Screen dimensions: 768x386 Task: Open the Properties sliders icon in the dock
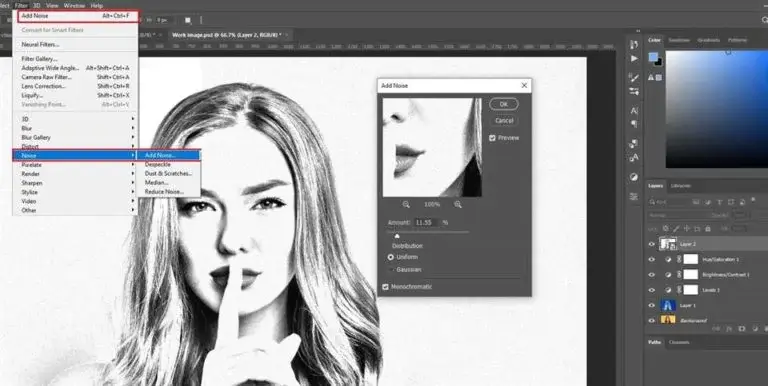[634, 196]
